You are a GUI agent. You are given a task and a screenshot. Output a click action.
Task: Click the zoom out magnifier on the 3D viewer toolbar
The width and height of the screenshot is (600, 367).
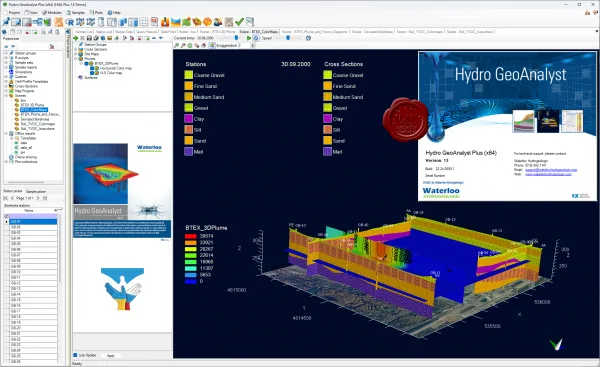click(183, 46)
